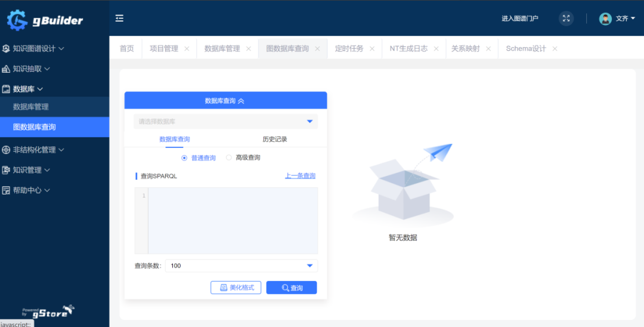Click the gStore powered-by logo
The height and width of the screenshot is (327, 644).
[x=48, y=311]
